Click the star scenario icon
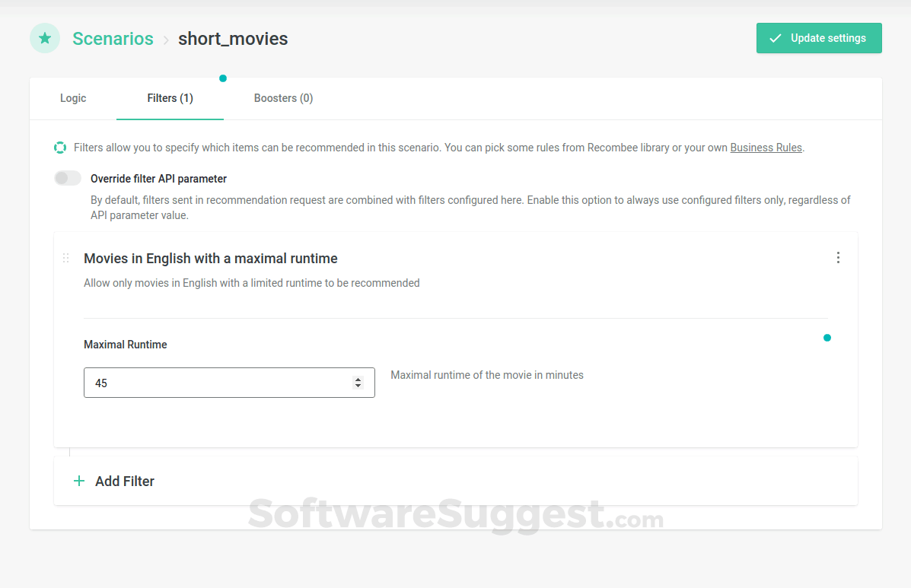The height and width of the screenshot is (588, 911). (x=45, y=38)
